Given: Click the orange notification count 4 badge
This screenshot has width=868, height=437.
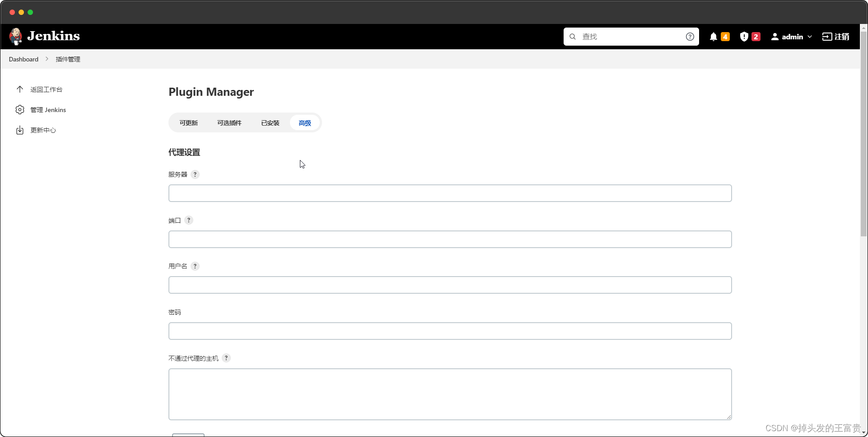Looking at the screenshot, I should [725, 37].
